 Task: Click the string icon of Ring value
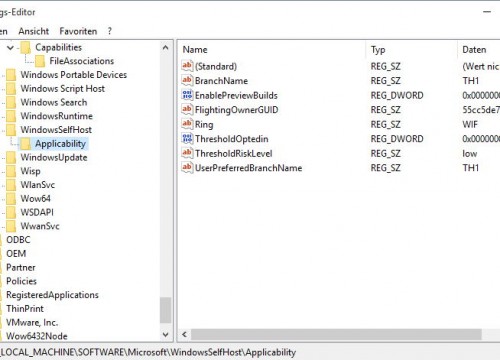(x=187, y=124)
